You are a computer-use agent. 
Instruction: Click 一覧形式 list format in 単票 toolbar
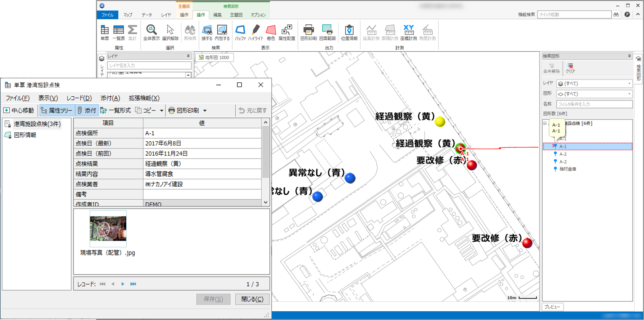point(116,111)
